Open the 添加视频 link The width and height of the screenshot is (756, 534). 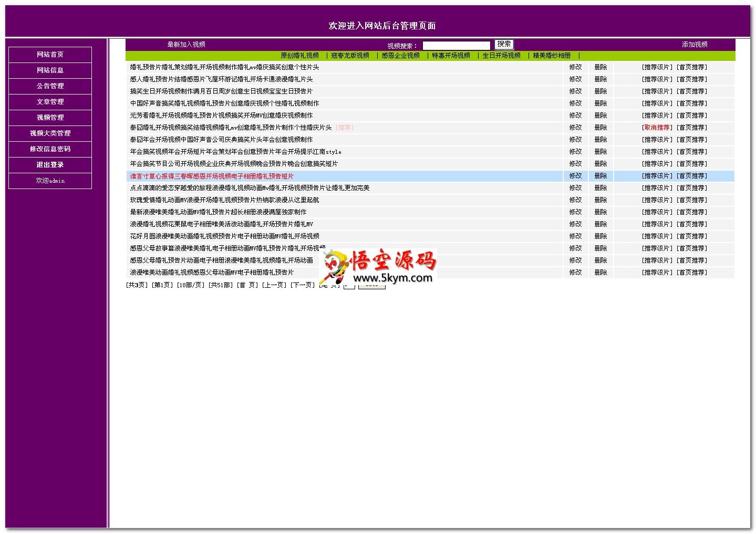[x=695, y=45]
